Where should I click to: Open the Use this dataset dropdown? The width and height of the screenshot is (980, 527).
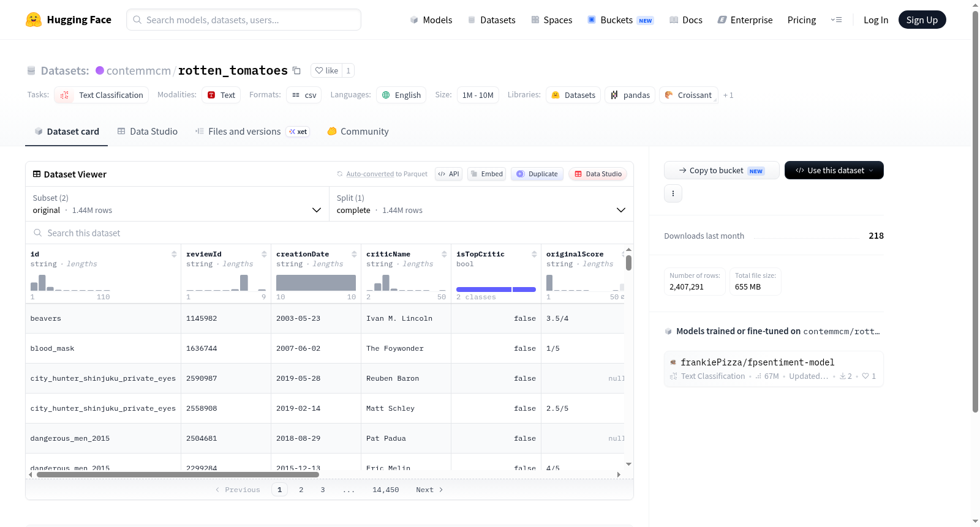tap(834, 170)
